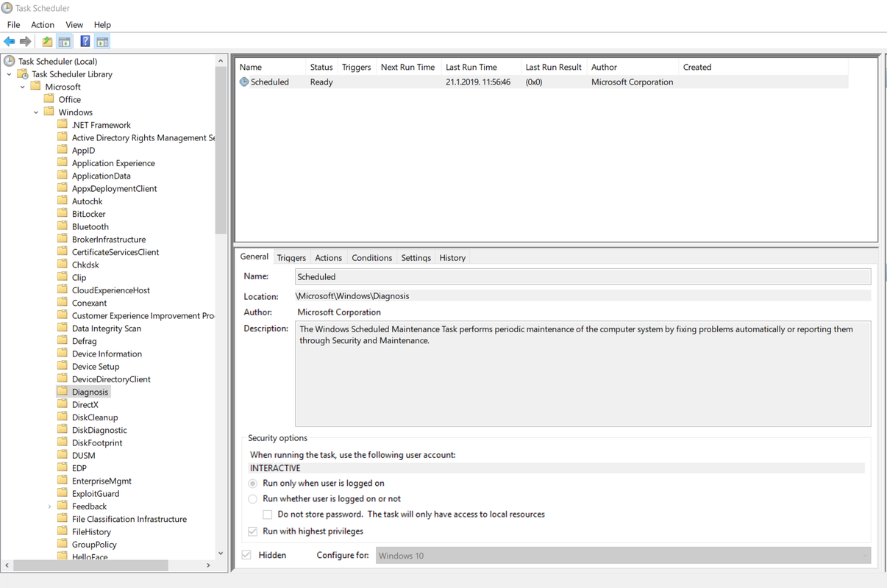Image resolution: width=887 pixels, height=588 pixels.
Task: Select the Application Experience tree item
Action: coord(113,163)
